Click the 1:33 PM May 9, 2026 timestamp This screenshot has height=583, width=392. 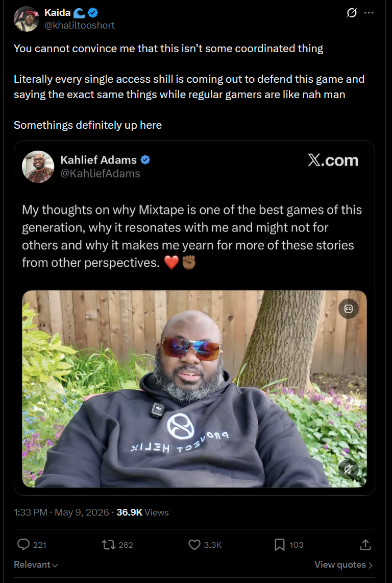[61, 512]
